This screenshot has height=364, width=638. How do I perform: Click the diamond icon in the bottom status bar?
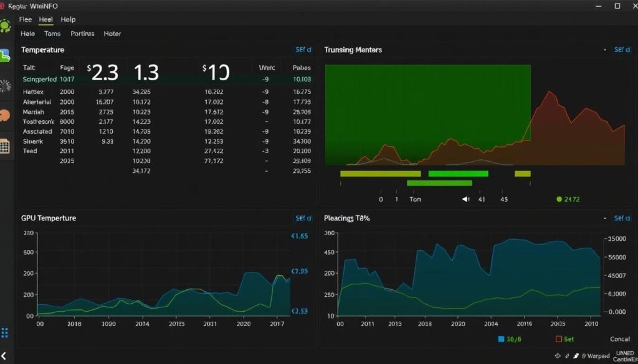pos(557,355)
